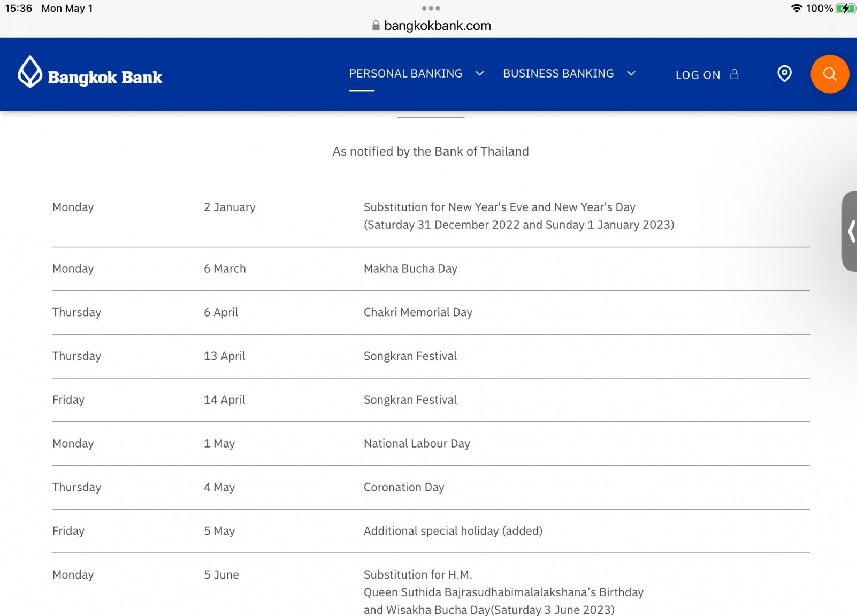This screenshot has height=616, width=857.
Task: Select the Personal Banking menu
Action: tap(405, 73)
